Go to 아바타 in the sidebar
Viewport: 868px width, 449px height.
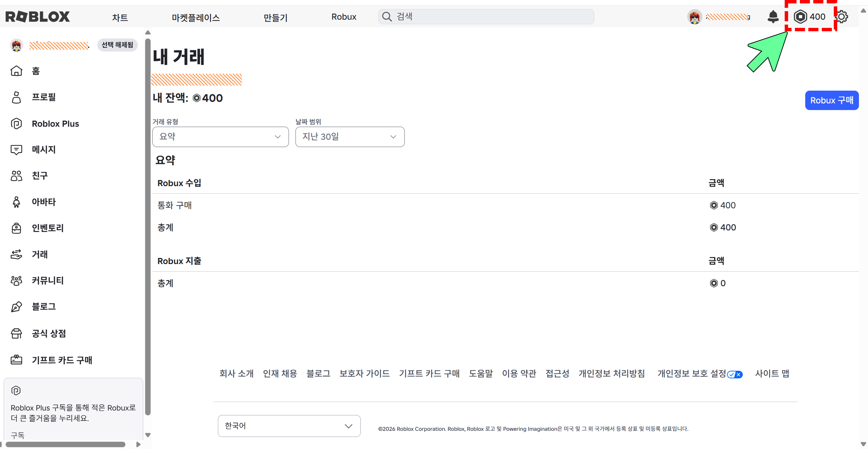coord(44,202)
